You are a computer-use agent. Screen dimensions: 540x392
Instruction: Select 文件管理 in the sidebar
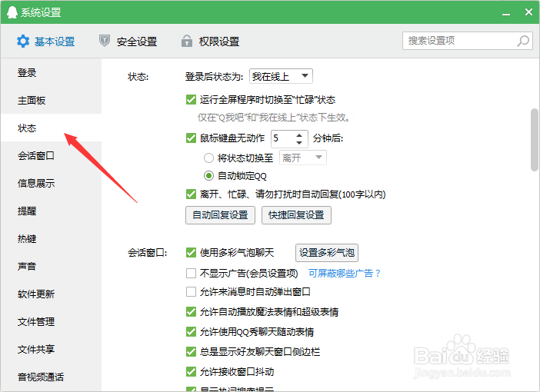point(51,321)
